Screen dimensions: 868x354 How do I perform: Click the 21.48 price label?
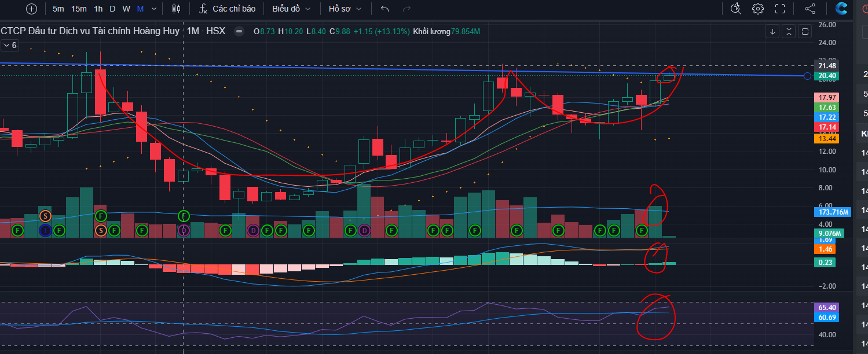(826, 66)
